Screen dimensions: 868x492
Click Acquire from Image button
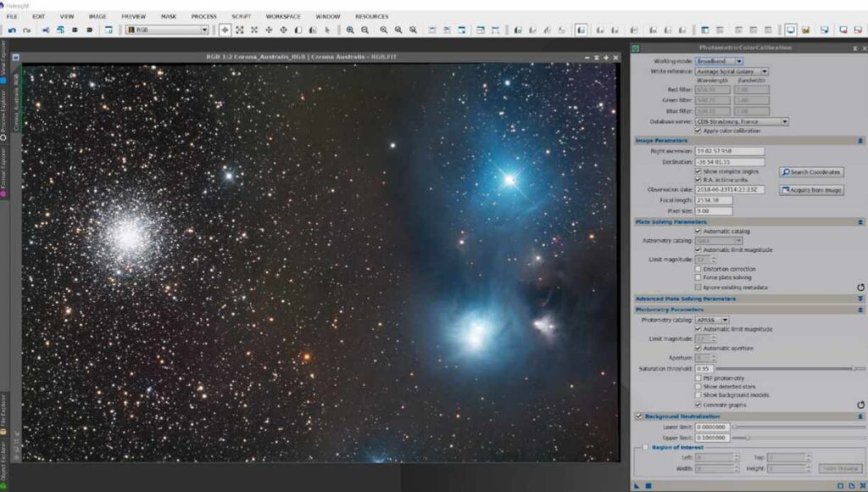tap(811, 190)
